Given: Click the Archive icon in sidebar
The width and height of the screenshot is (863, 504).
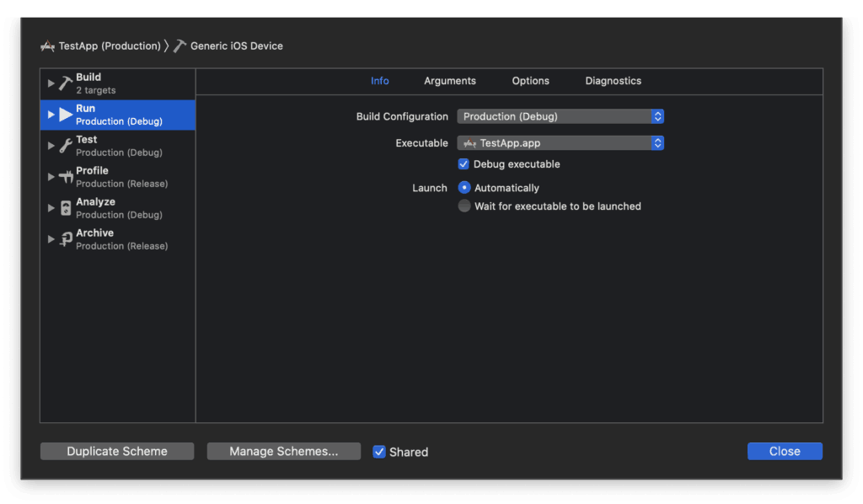Looking at the screenshot, I should point(66,239).
